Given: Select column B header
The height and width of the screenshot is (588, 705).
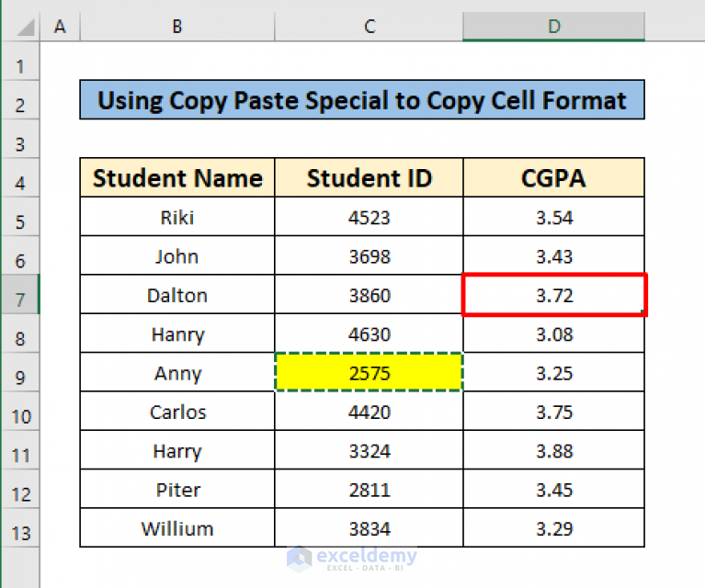Looking at the screenshot, I should 177,27.
